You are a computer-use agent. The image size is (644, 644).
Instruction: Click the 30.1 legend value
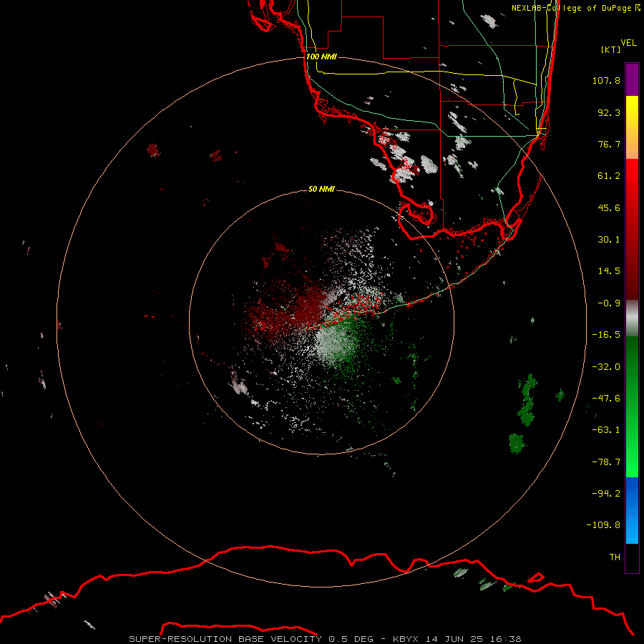(x=609, y=240)
